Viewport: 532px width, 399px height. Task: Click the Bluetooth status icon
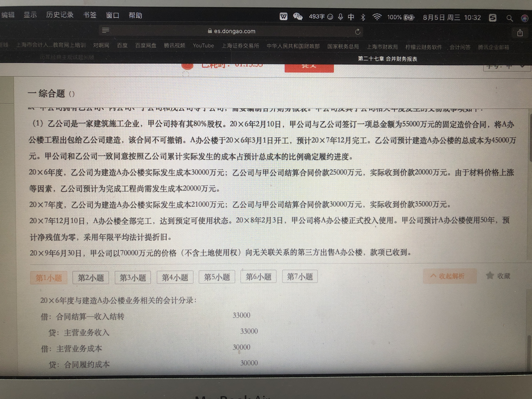363,17
